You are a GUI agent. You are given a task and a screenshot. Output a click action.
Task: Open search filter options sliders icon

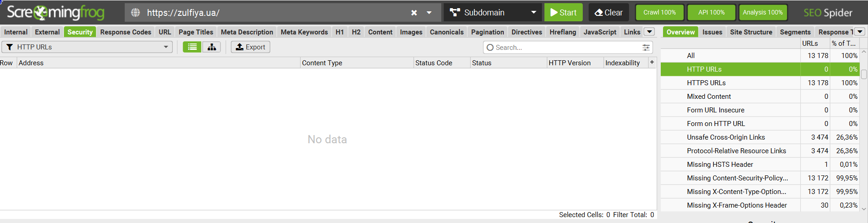646,48
